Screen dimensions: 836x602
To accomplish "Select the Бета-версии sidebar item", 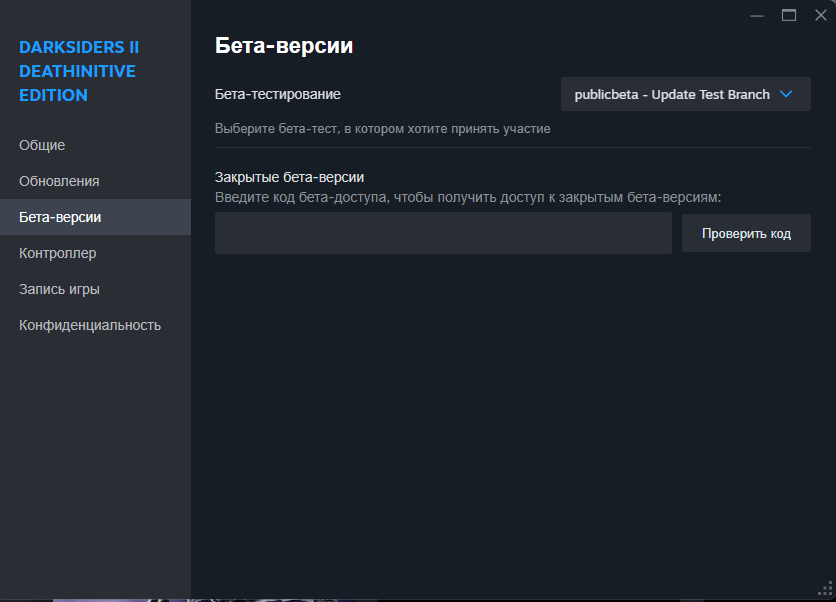I will tap(95, 217).
